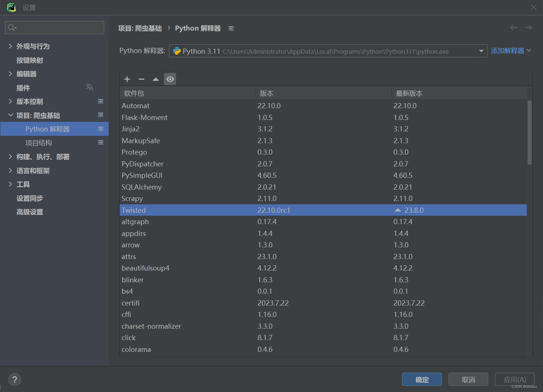Click the 确定 button
Screen dimensions: 543x392
[x=422, y=379]
